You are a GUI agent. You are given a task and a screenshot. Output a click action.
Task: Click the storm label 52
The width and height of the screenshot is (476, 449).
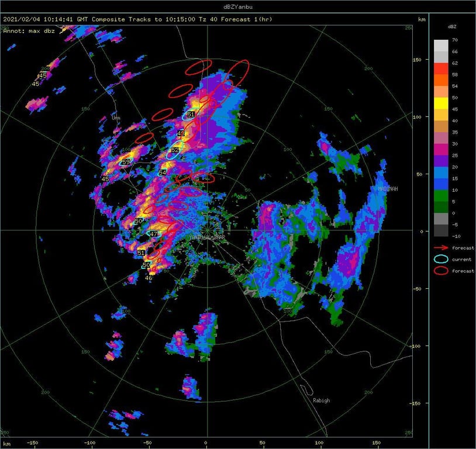(x=175, y=150)
